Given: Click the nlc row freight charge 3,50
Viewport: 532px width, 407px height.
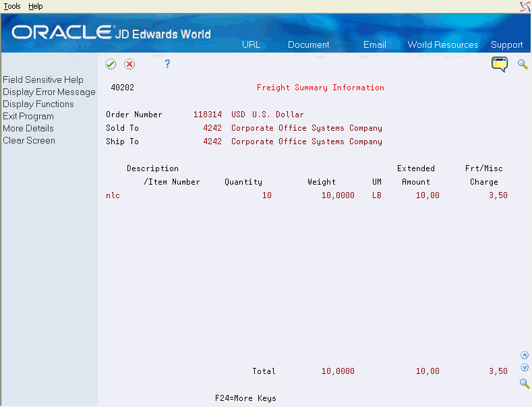Looking at the screenshot, I should [498, 195].
